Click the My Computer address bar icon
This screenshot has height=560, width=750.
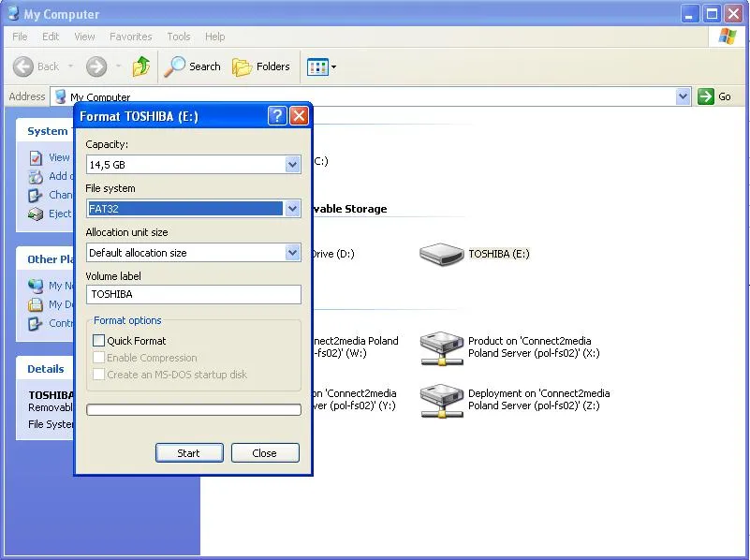(60, 96)
